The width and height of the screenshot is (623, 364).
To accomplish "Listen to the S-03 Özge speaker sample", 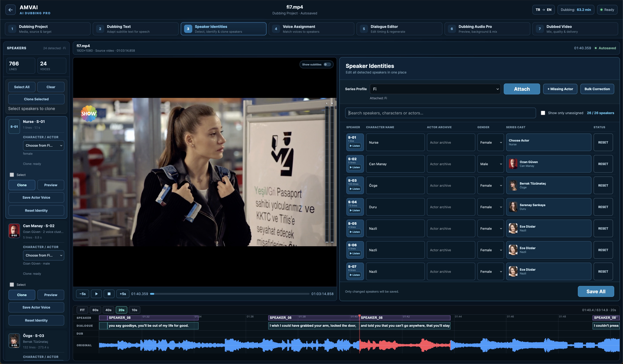I will 355,189.
